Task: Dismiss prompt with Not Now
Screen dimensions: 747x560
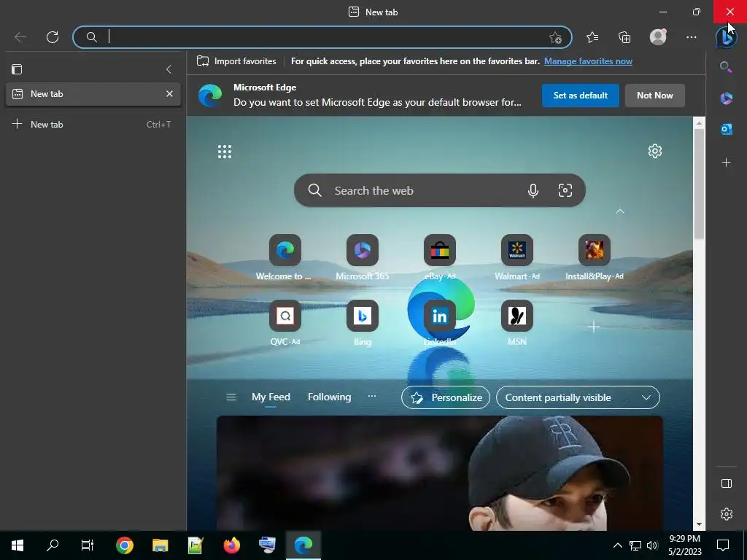Action: click(654, 96)
